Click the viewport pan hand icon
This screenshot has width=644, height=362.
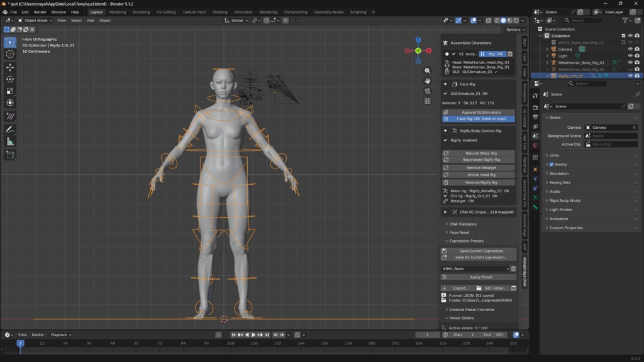[x=427, y=81]
